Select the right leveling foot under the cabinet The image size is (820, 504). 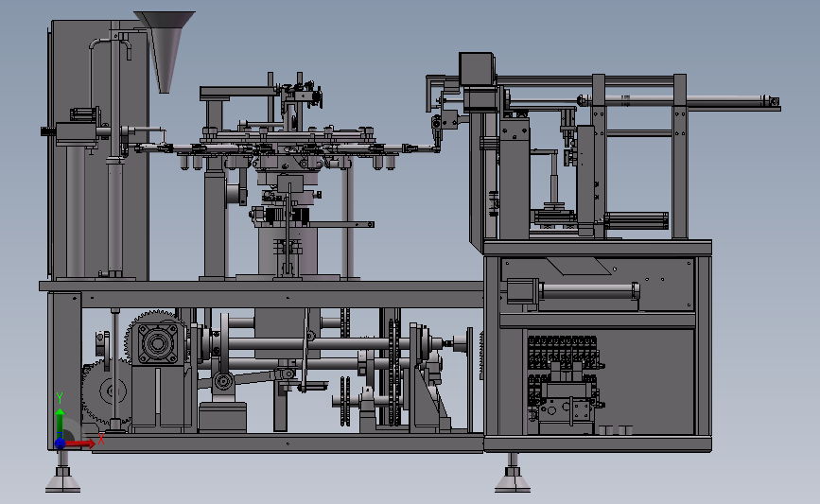513,474
